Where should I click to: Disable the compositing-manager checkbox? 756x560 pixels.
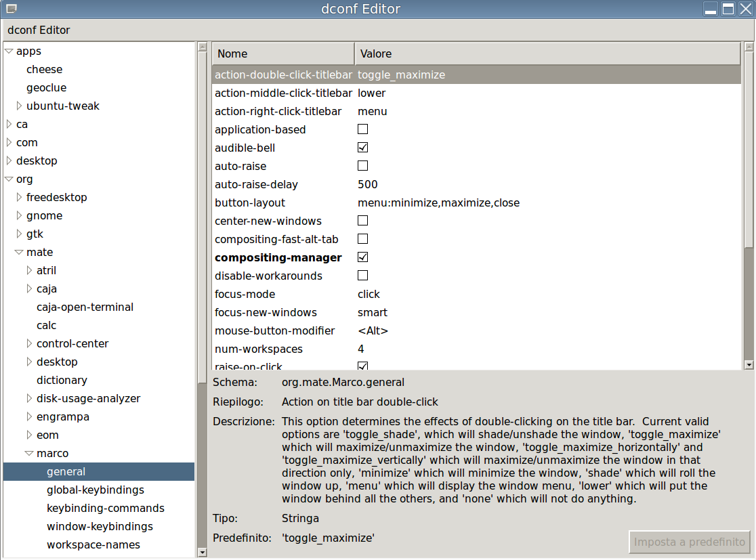[x=362, y=257]
